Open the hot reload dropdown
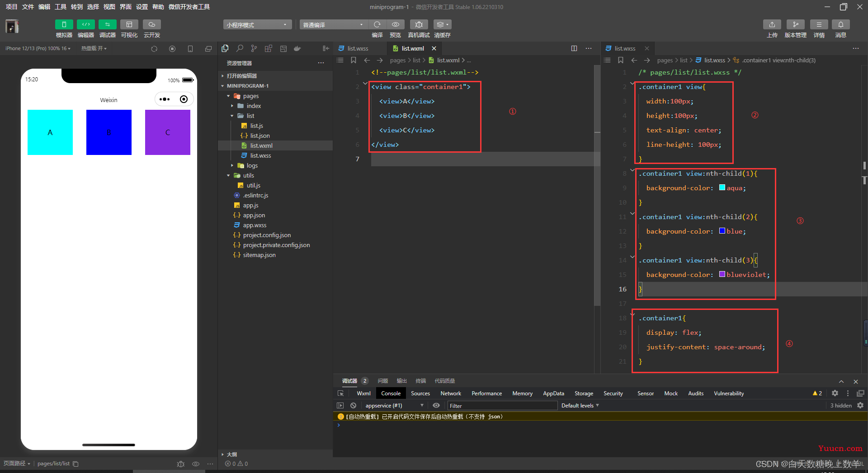This screenshot has height=473, width=868. pyautogui.click(x=94, y=48)
